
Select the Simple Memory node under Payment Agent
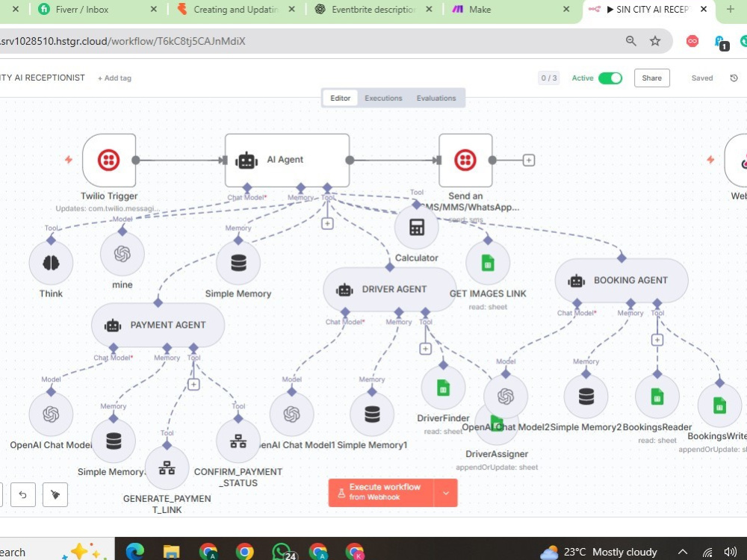(x=114, y=441)
